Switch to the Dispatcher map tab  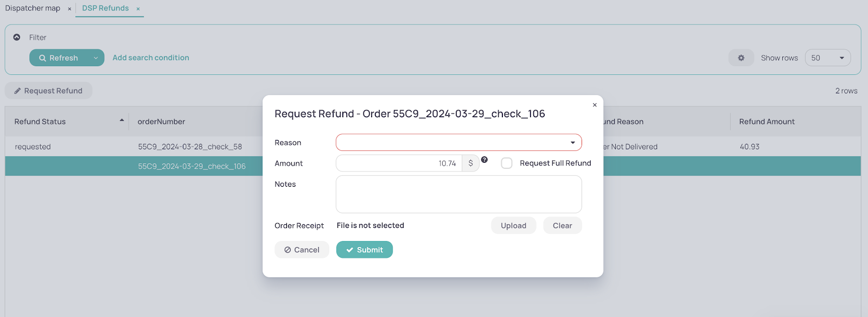[33, 8]
